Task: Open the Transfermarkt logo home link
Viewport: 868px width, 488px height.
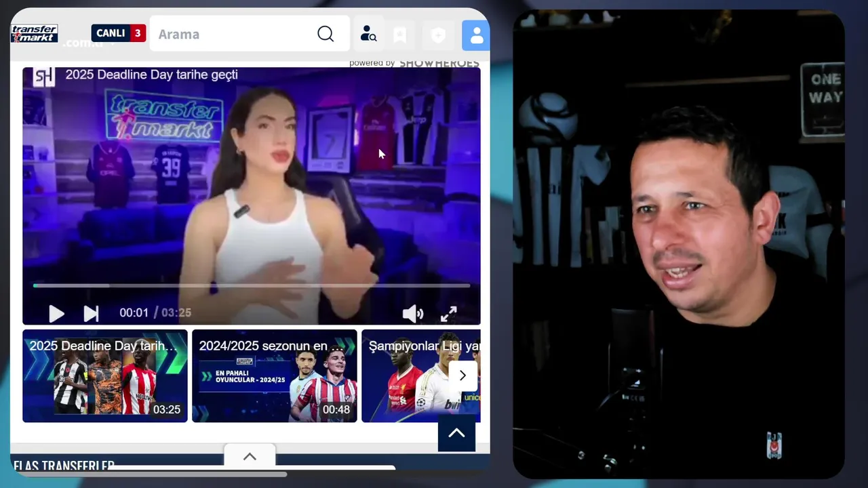Action: [x=34, y=34]
